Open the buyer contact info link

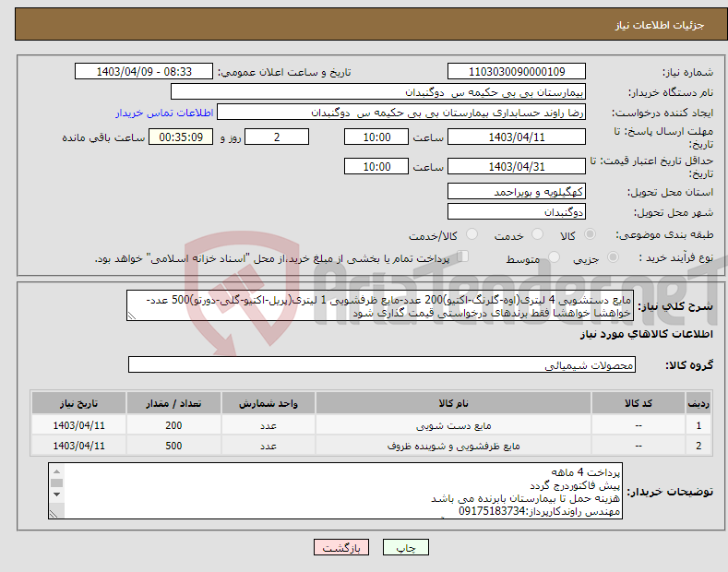coord(164,113)
